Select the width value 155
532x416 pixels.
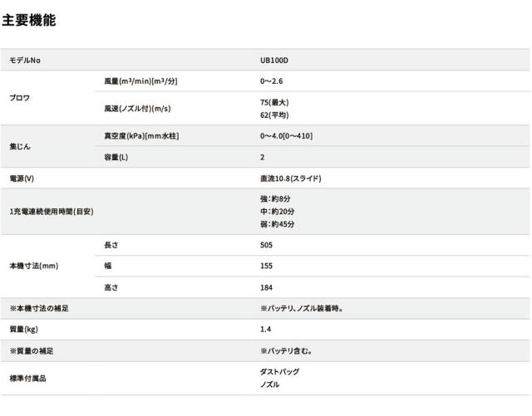(x=266, y=266)
